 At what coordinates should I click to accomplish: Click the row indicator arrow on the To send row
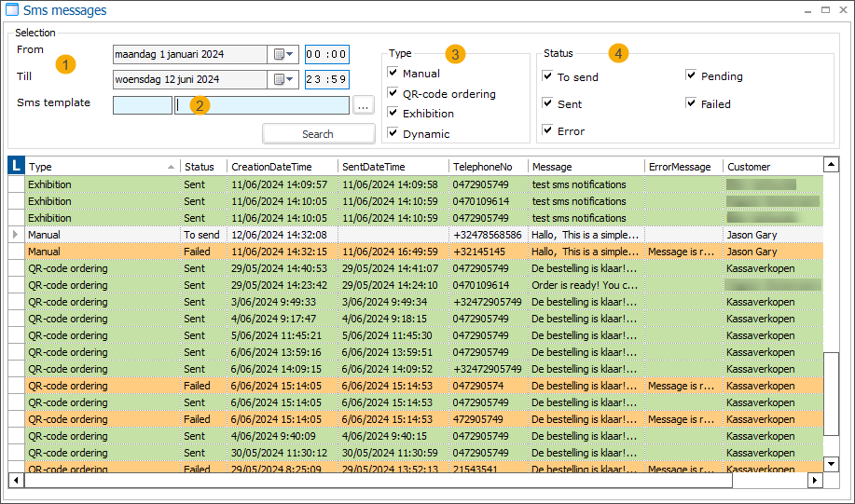pos(15,235)
